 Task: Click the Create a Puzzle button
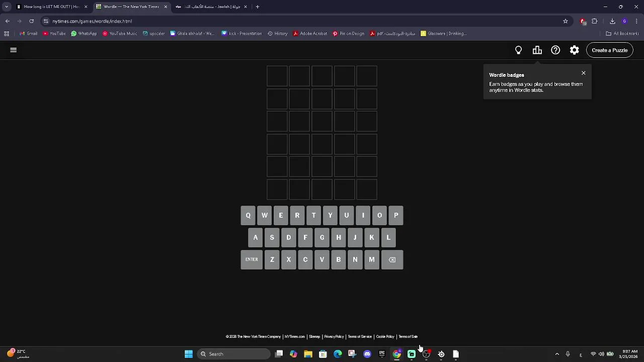(x=610, y=50)
